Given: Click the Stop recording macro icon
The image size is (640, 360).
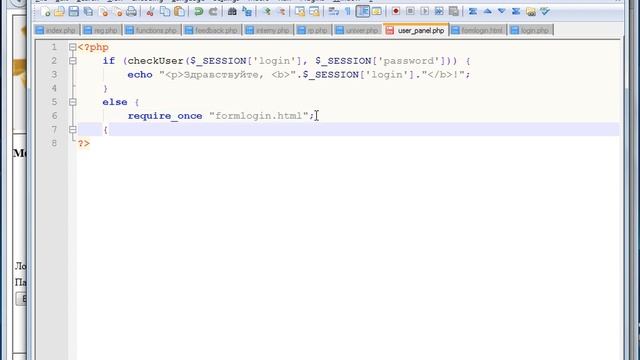Looking at the screenshot, I should [410, 11].
